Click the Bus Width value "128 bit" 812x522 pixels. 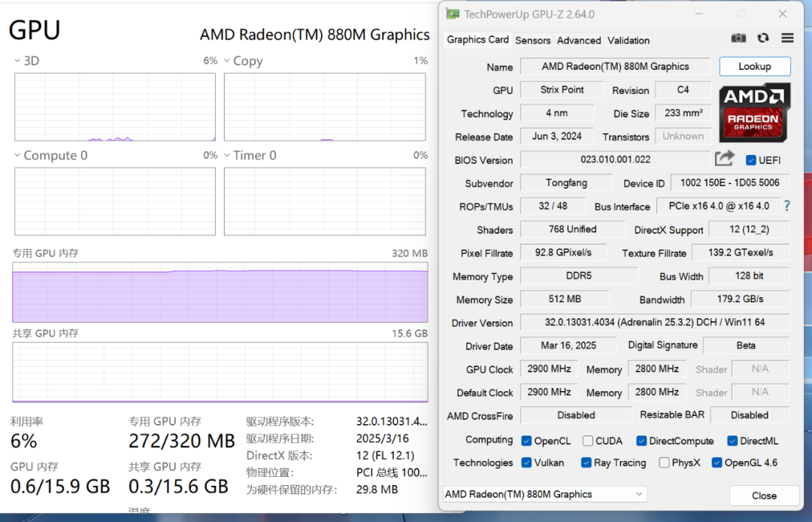point(749,276)
